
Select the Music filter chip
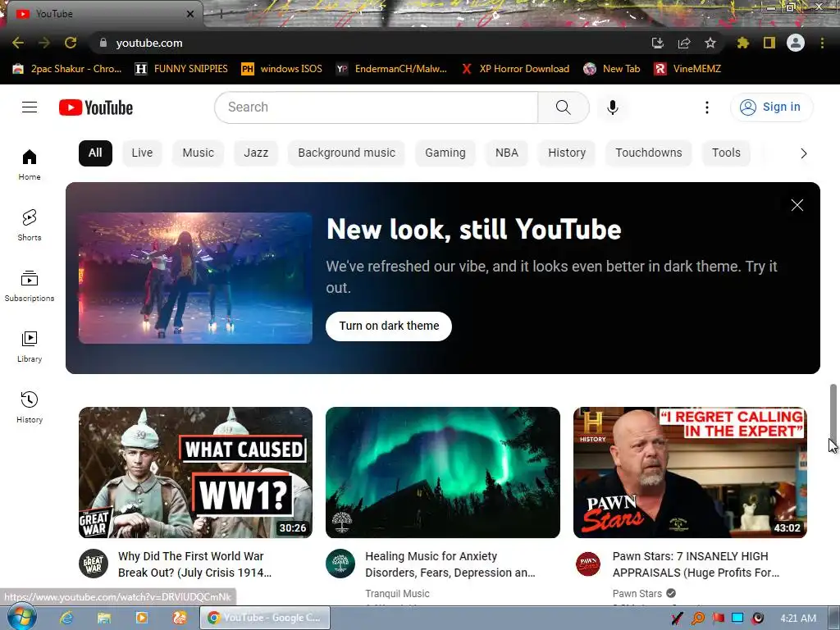click(199, 153)
